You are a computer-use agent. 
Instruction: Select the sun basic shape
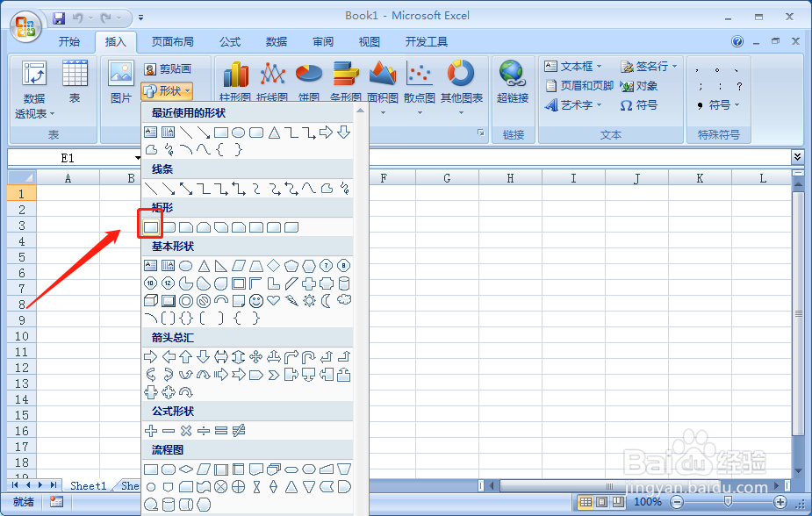309,300
